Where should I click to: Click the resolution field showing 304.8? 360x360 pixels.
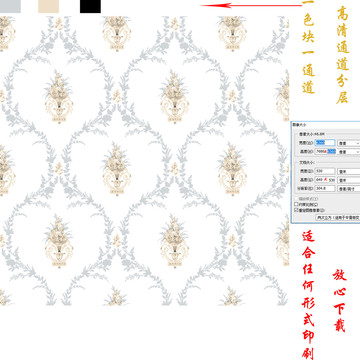click(x=325, y=188)
